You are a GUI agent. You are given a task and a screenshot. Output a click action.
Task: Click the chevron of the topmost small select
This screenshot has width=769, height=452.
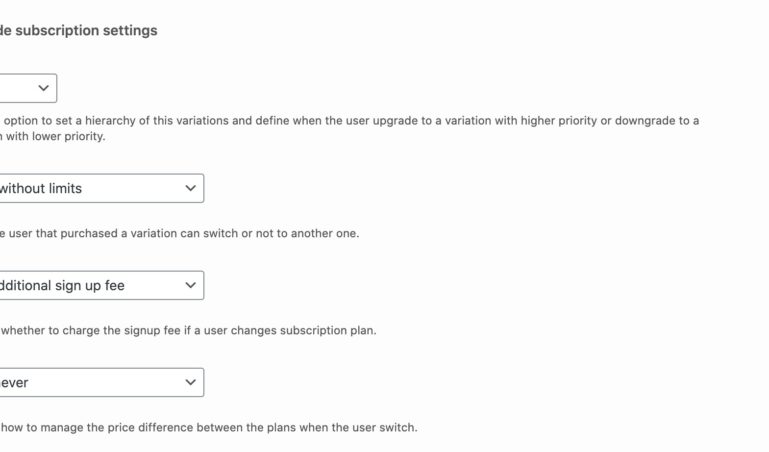point(44,88)
